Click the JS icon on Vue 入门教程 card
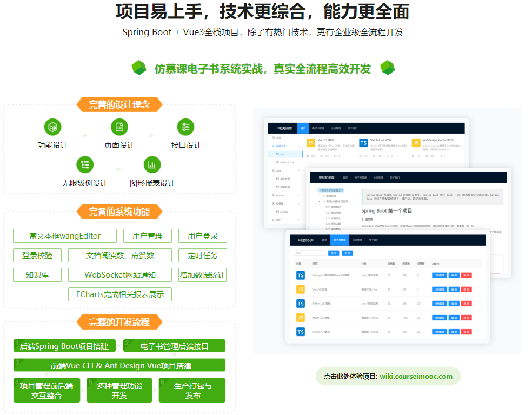Screen dimensions: 532x415 click(x=310, y=143)
